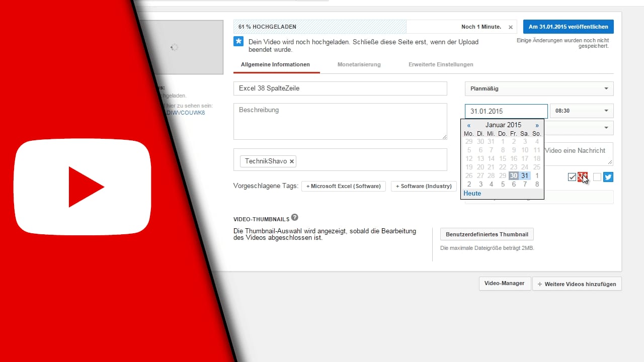
Task: Open the 08:30 time dropdown
Action: [582, 111]
